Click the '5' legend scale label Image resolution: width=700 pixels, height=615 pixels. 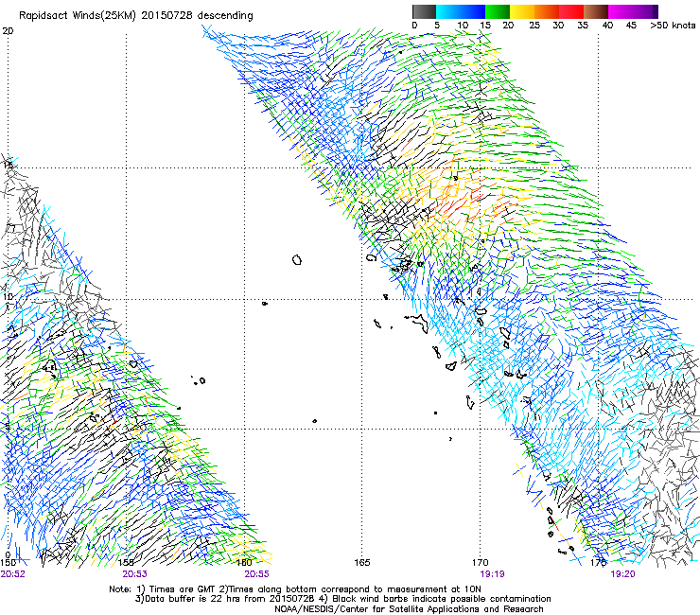coord(437,26)
